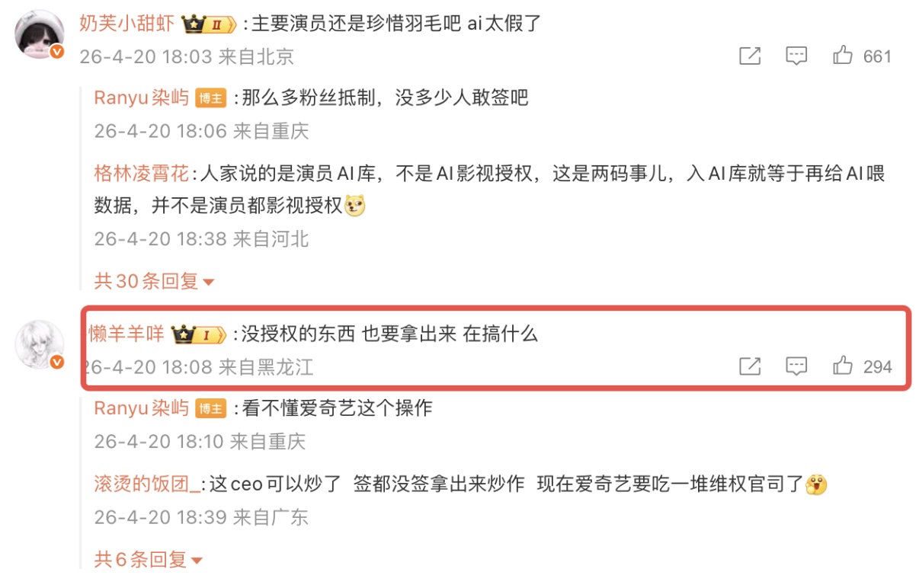Image resolution: width=919 pixels, height=588 pixels.
Task: Repost 懒羊羊咩's comment with share icon
Action: (x=750, y=366)
